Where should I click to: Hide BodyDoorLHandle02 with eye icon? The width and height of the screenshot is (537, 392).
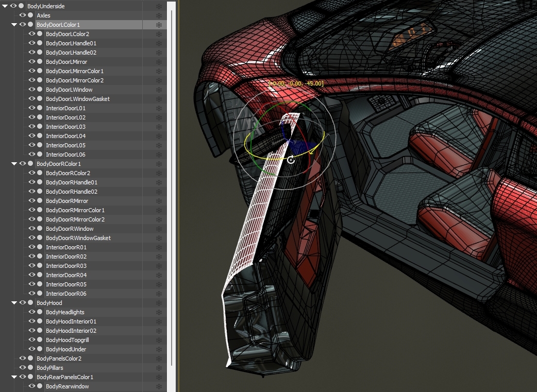coord(32,52)
